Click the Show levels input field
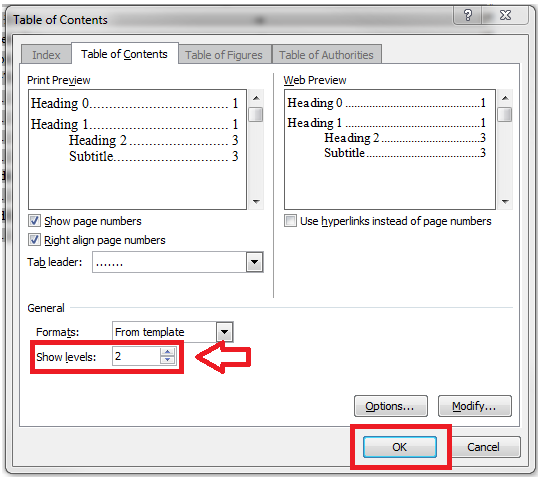The width and height of the screenshot is (538, 480). pyautogui.click(x=136, y=356)
